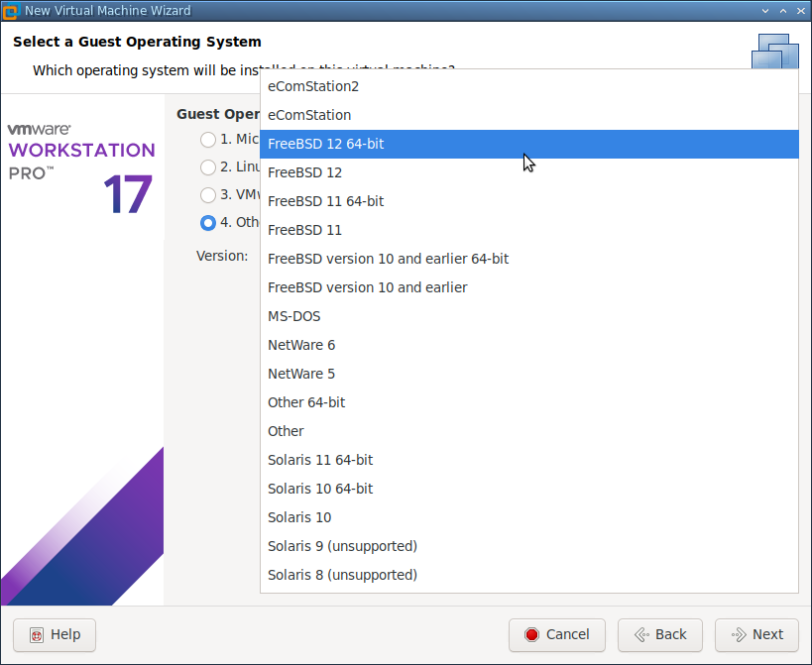Select the Other guest OS radio button
Viewport: 812px width, 665px height.
coord(208,223)
